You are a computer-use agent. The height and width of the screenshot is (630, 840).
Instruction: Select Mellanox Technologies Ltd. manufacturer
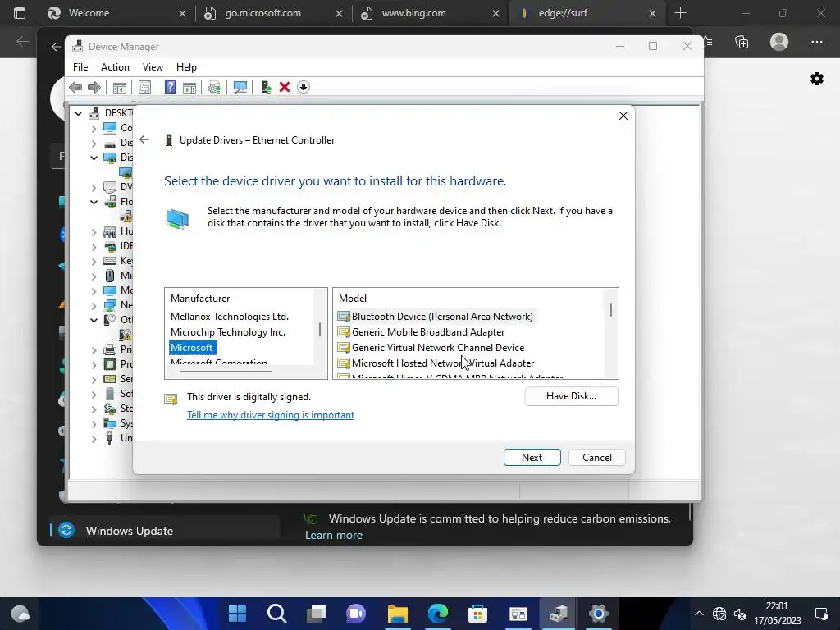(230, 317)
